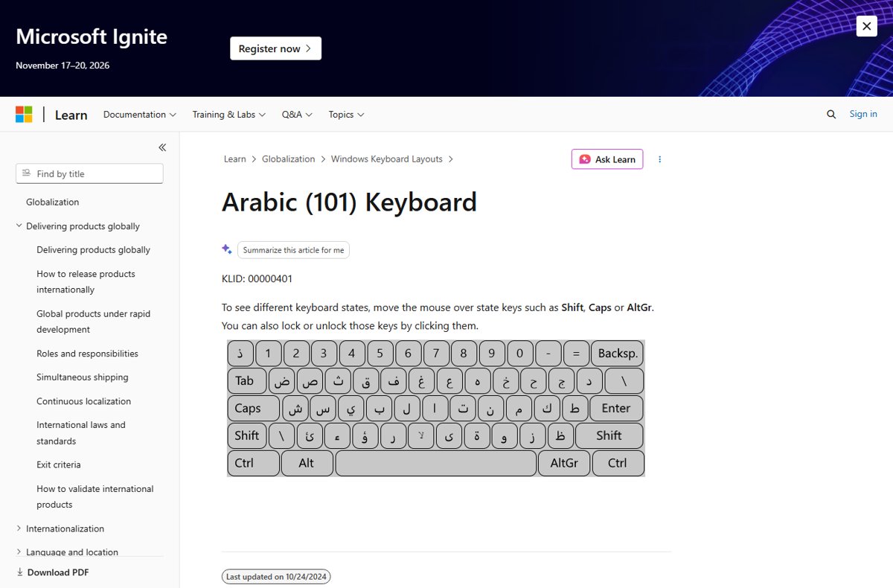Screen dimensions: 893x588
Task: Open the Globalization sidebar entry
Action: coord(52,202)
